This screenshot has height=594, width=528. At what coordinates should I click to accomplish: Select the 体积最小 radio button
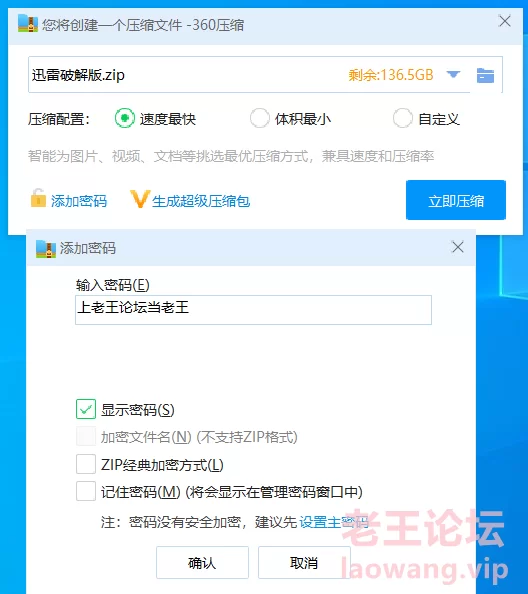259,118
